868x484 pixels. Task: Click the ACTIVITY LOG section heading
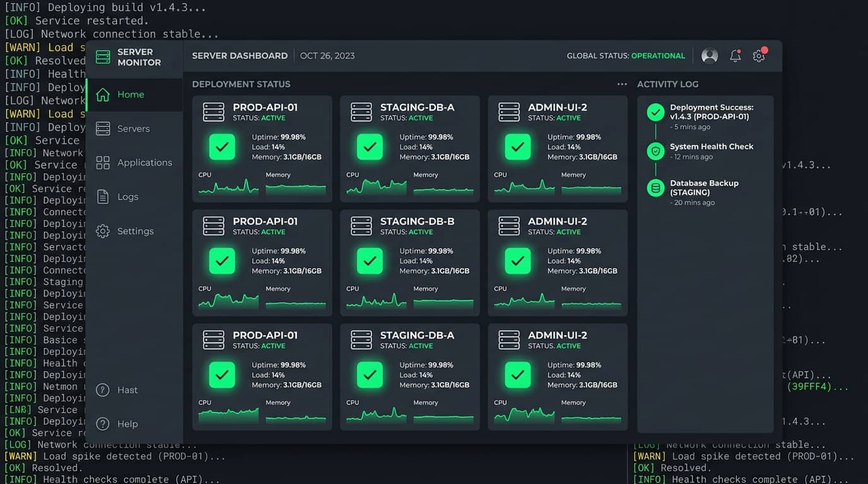coord(667,84)
